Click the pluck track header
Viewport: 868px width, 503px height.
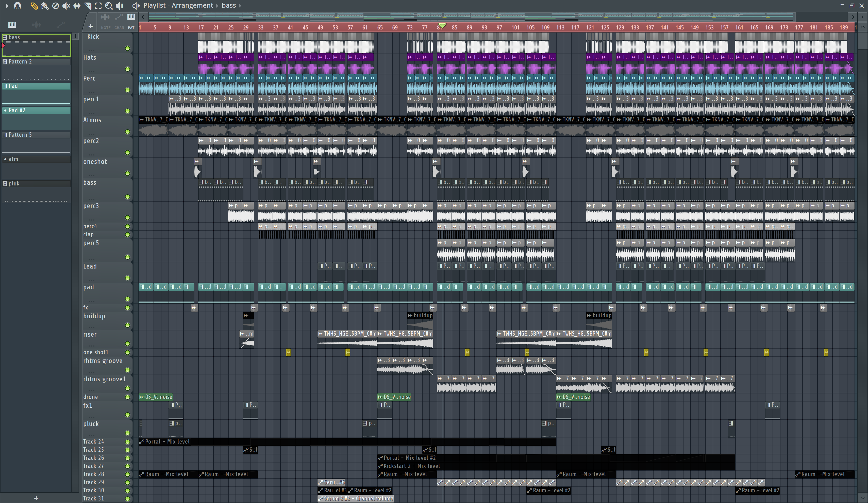pyautogui.click(x=107, y=429)
